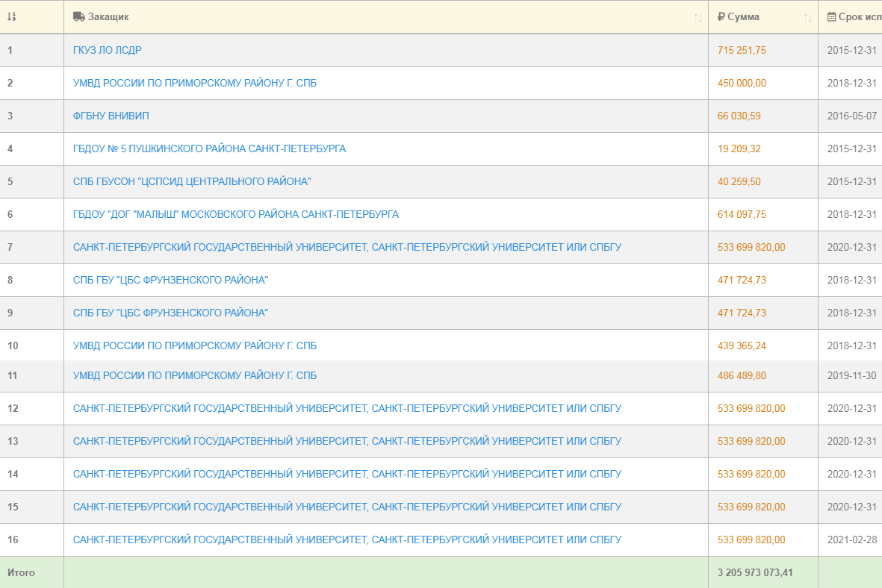Image resolution: width=882 pixels, height=588 pixels.
Task: Click sum 471 724,73 in row 9
Action: click(x=742, y=313)
